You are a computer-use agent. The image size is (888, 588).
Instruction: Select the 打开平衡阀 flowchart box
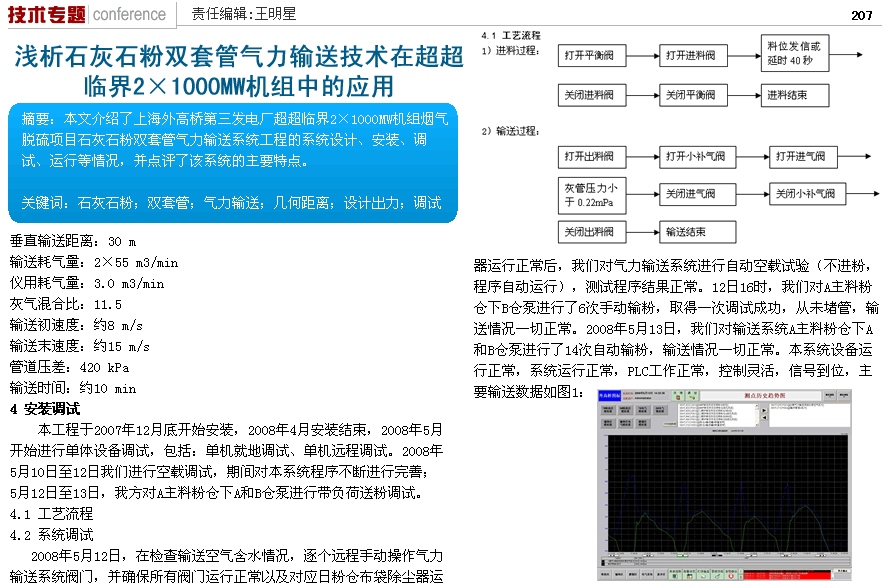point(594,56)
